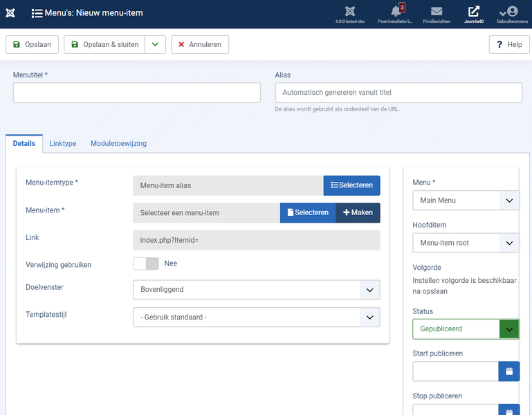Click the Menu-item alias type field
Screen dimensions: 532x415
228,185
